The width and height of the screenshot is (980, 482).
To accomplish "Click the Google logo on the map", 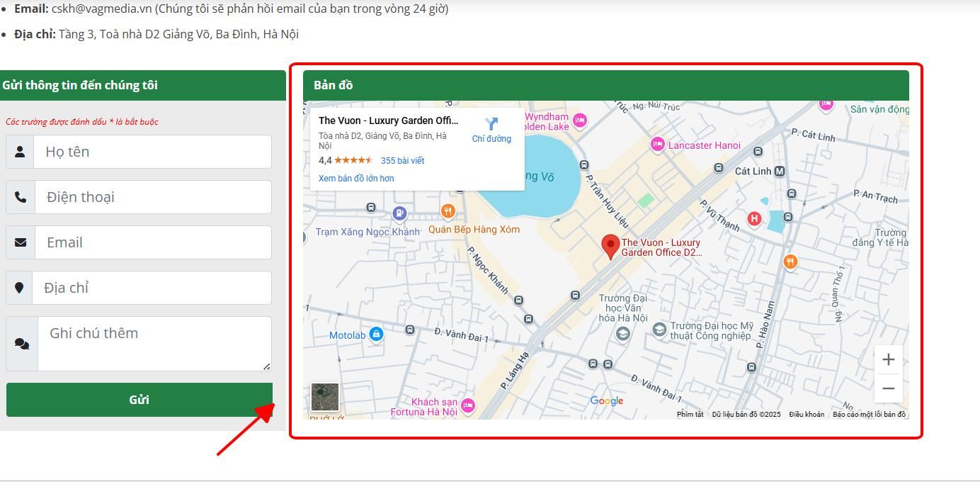I will tap(607, 401).
